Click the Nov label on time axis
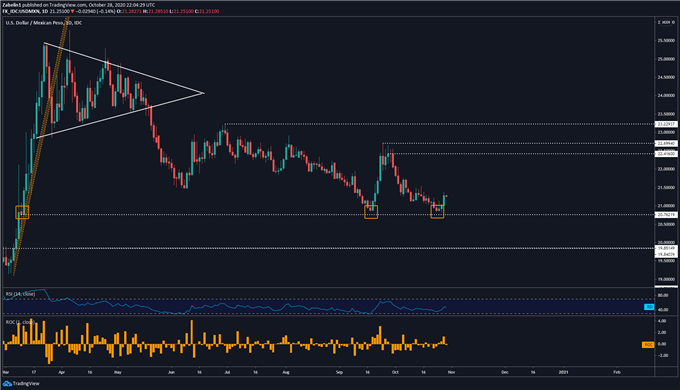This screenshot has width=680, height=390. point(451,372)
